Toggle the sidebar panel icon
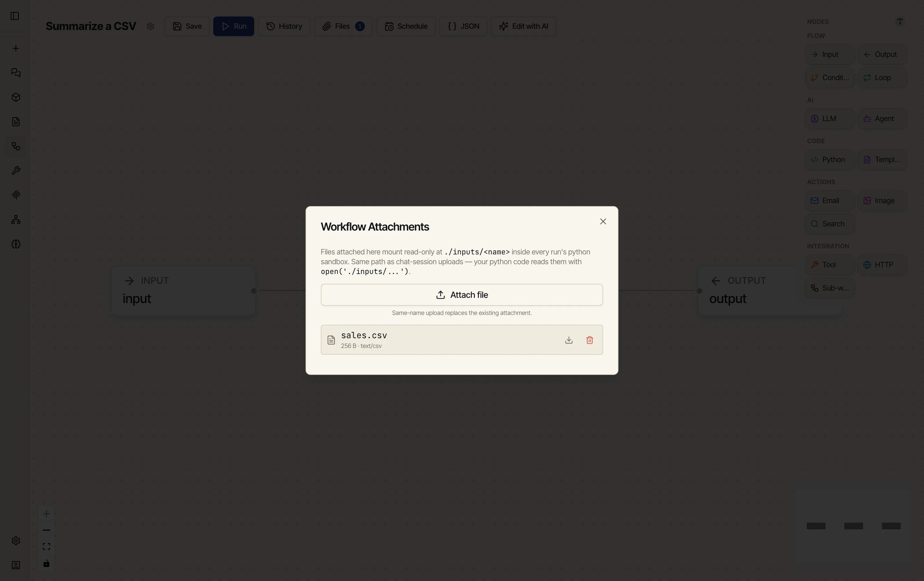Image resolution: width=924 pixels, height=581 pixels. point(15,16)
